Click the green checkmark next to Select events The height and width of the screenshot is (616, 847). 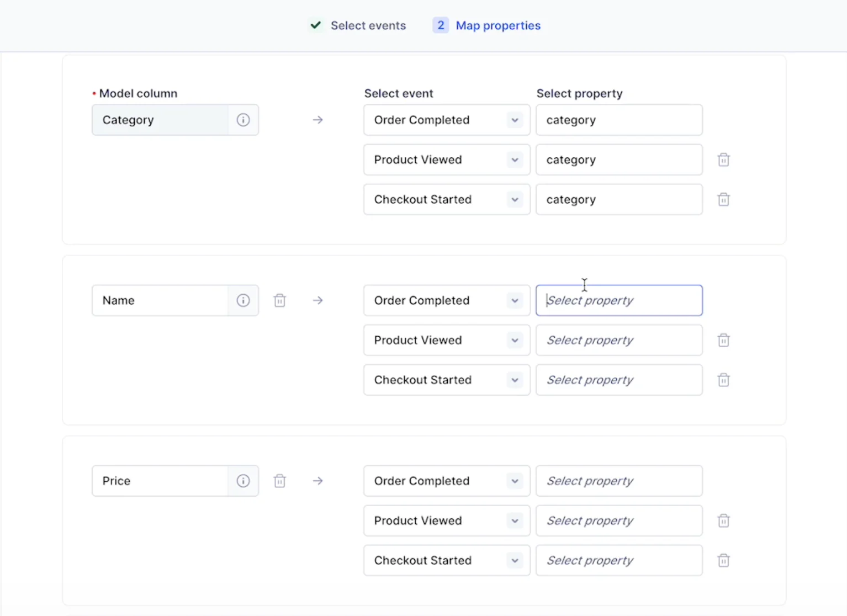click(x=315, y=25)
